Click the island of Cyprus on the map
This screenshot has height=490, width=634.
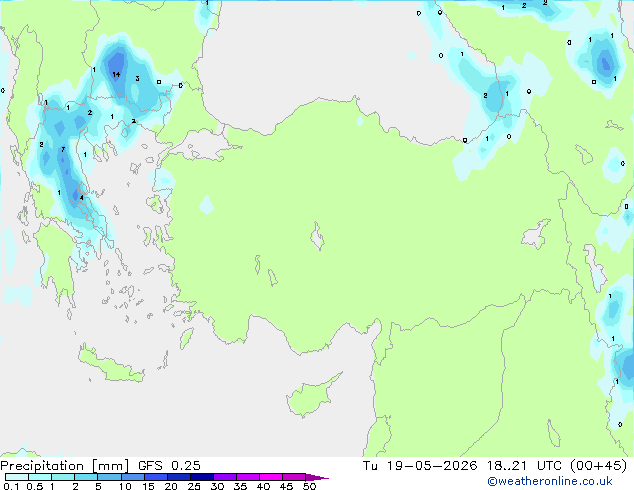click(309, 397)
